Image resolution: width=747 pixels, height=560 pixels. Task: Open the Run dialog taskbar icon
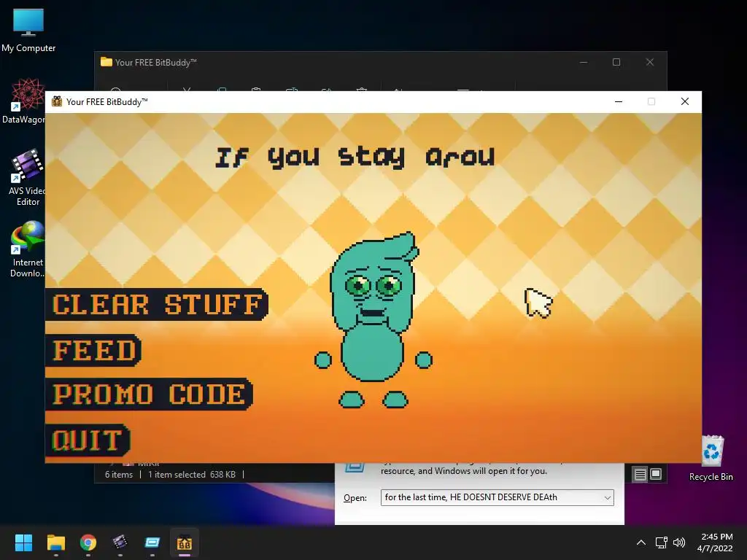pyautogui.click(x=152, y=542)
